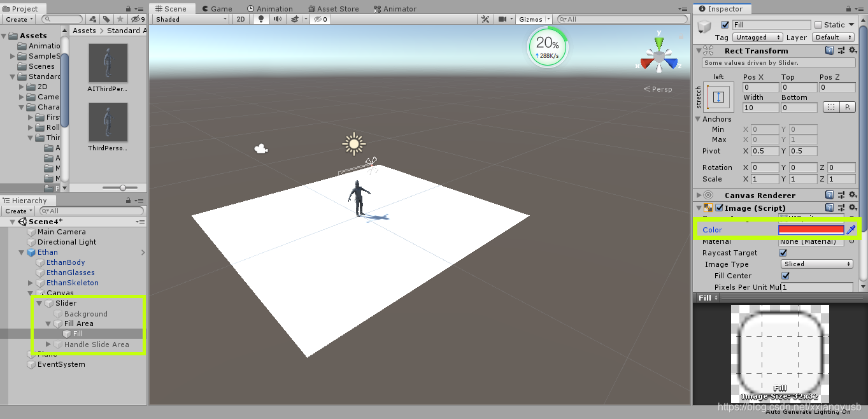Search by type in Project toolbar
Screen dimensions: 868x419
93,20
